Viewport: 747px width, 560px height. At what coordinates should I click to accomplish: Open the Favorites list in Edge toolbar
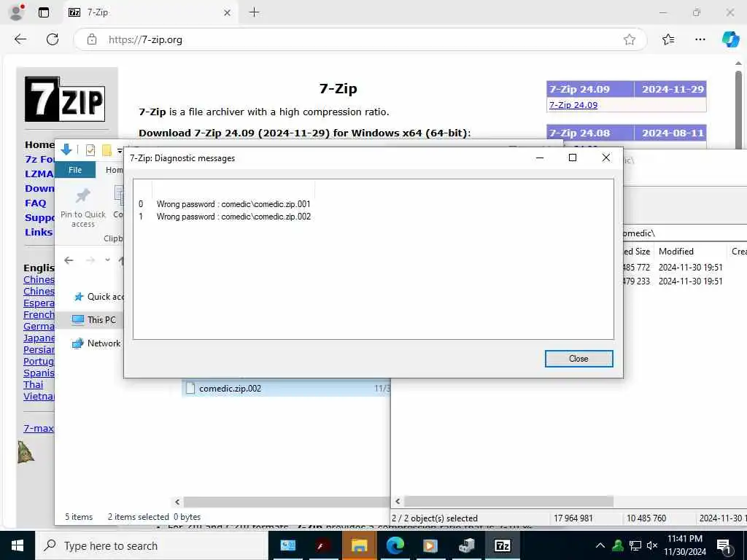668,39
